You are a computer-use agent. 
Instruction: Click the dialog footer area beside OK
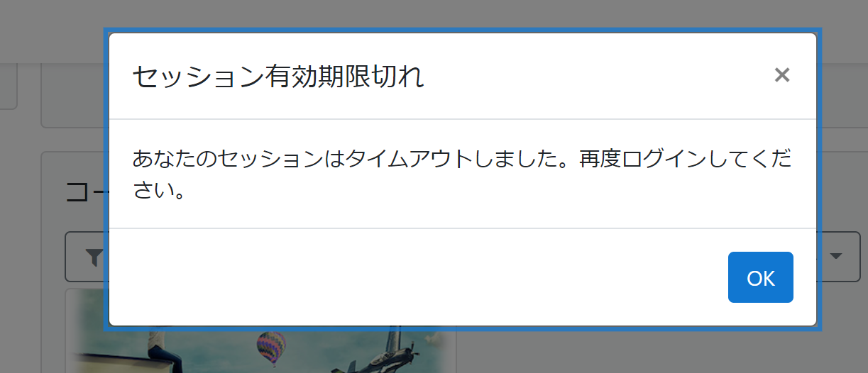click(x=419, y=277)
